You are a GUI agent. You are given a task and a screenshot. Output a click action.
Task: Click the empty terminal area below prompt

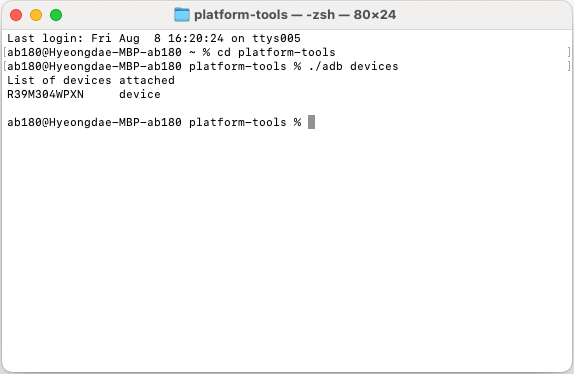pos(287,249)
